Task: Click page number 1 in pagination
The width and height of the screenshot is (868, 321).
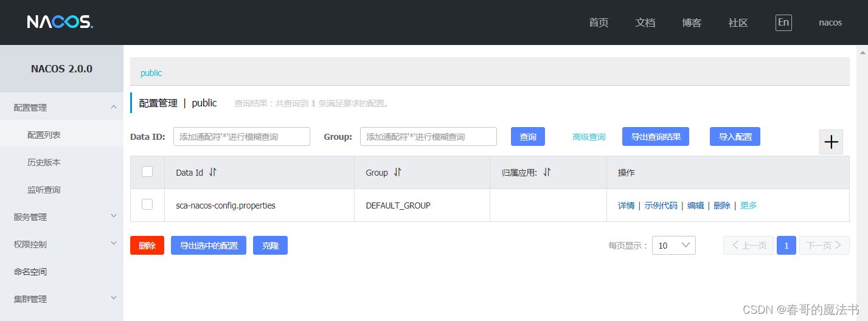Action: click(786, 246)
